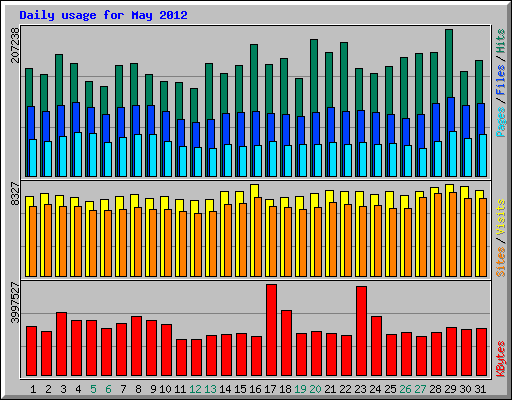The image size is (512, 400).
Task: Click day label 24 on the x-axis
Action: (x=375, y=389)
